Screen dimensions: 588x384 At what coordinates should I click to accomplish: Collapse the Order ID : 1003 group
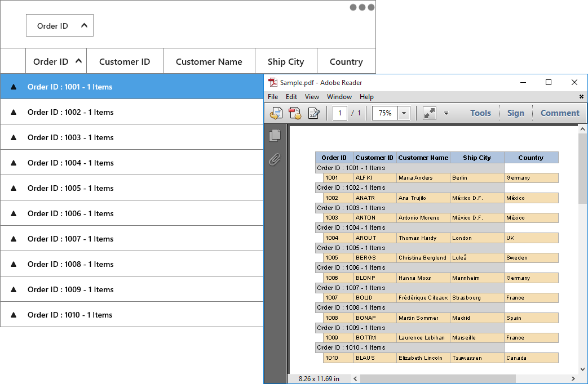pos(14,137)
